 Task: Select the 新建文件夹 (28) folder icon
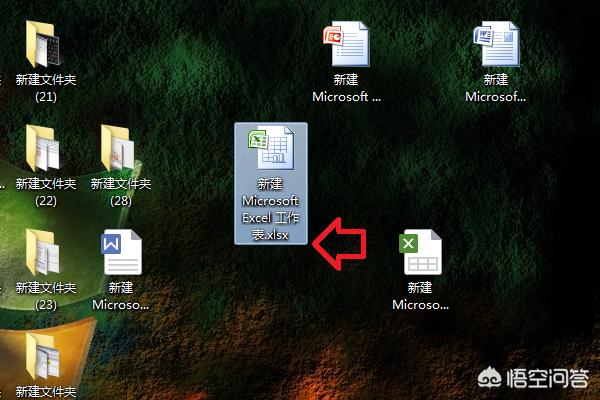tap(120, 150)
